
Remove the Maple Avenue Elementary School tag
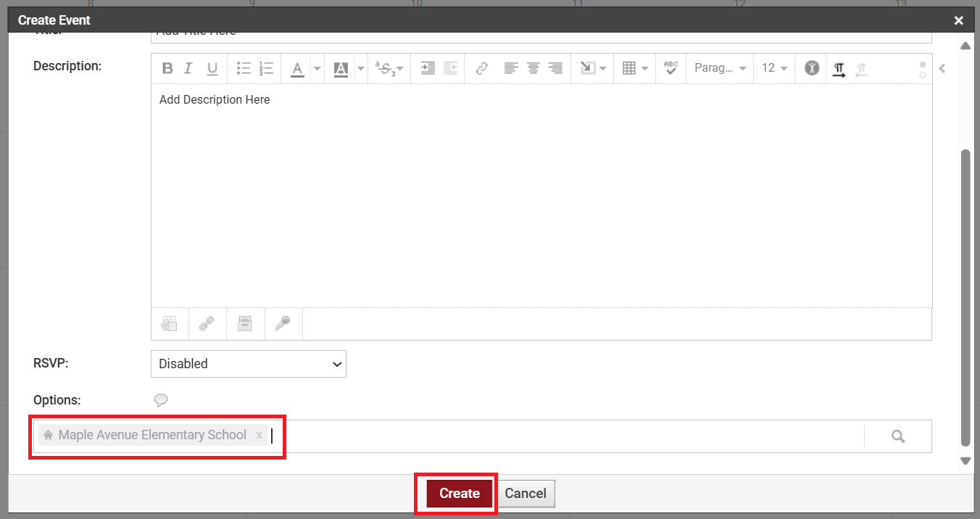[259, 436]
